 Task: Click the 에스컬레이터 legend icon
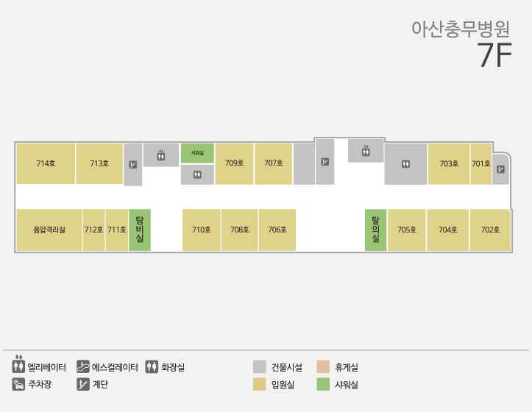point(83,366)
